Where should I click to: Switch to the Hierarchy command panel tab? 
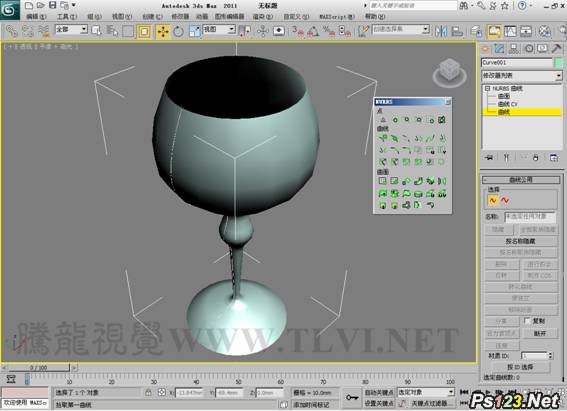coord(514,48)
